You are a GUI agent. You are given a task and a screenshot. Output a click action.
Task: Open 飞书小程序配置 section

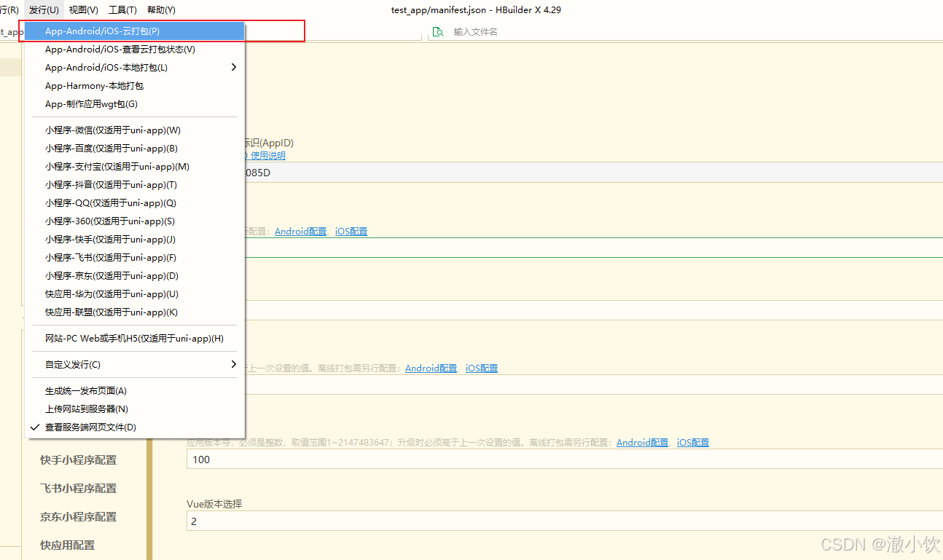[78, 489]
